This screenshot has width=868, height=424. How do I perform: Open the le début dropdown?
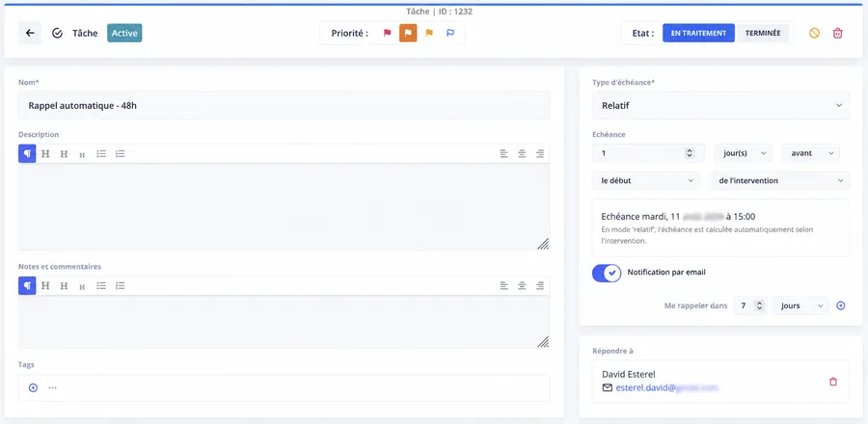[645, 181]
